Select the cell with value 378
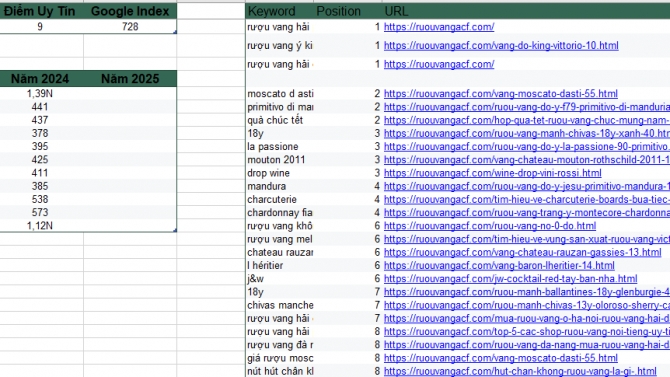 [40, 133]
